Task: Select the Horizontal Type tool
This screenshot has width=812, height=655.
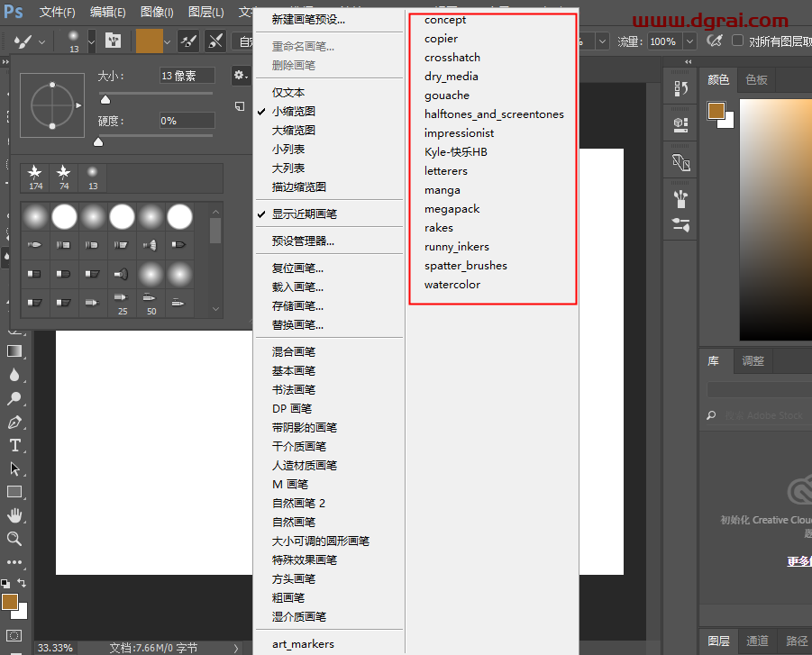Action: tap(14, 445)
